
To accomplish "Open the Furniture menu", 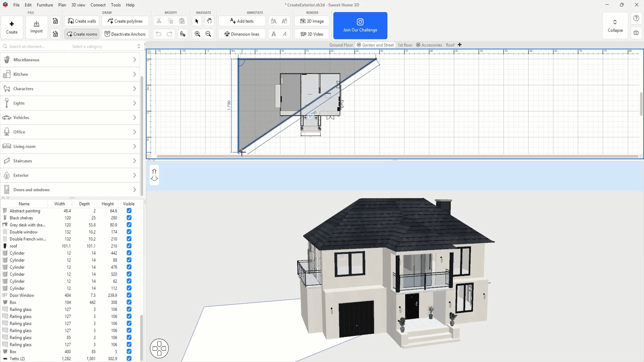I will click(45, 5).
